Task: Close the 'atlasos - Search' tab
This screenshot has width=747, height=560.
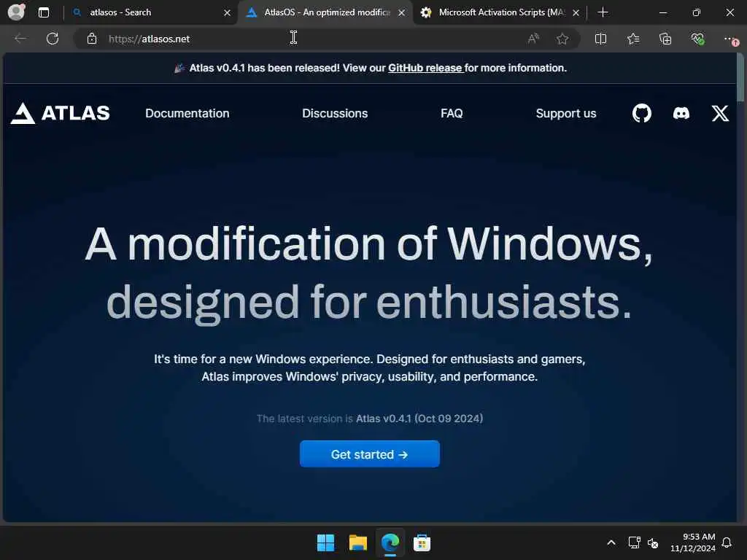Action: click(x=228, y=13)
